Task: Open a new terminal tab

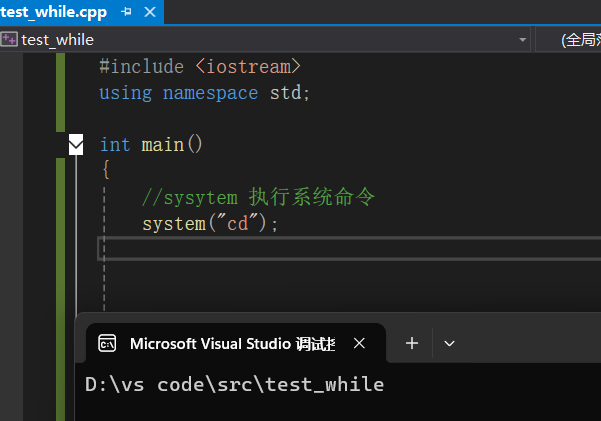Action: 412,343
